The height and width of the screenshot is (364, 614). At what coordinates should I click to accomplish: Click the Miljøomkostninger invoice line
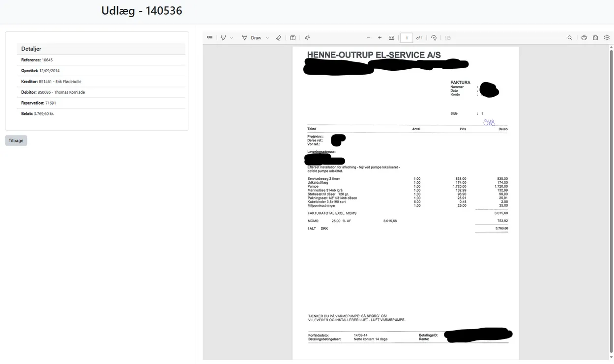coord(408,205)
